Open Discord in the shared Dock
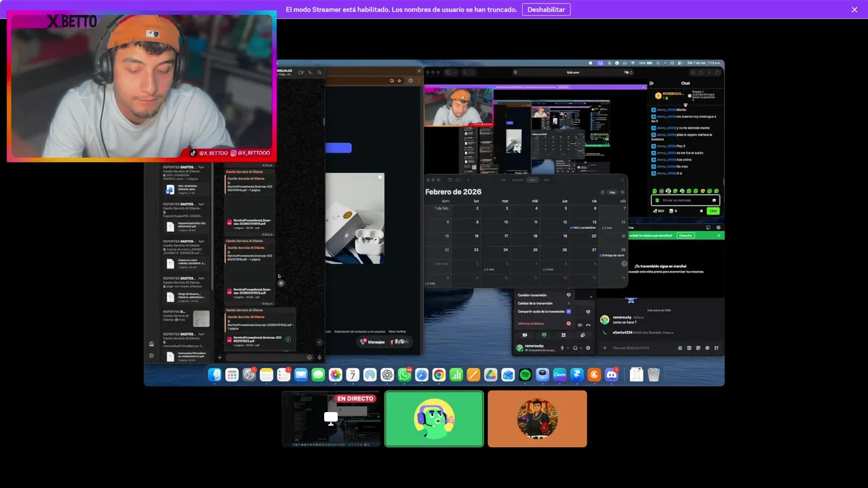Screen dimensions: 868x488 (611, 375)
